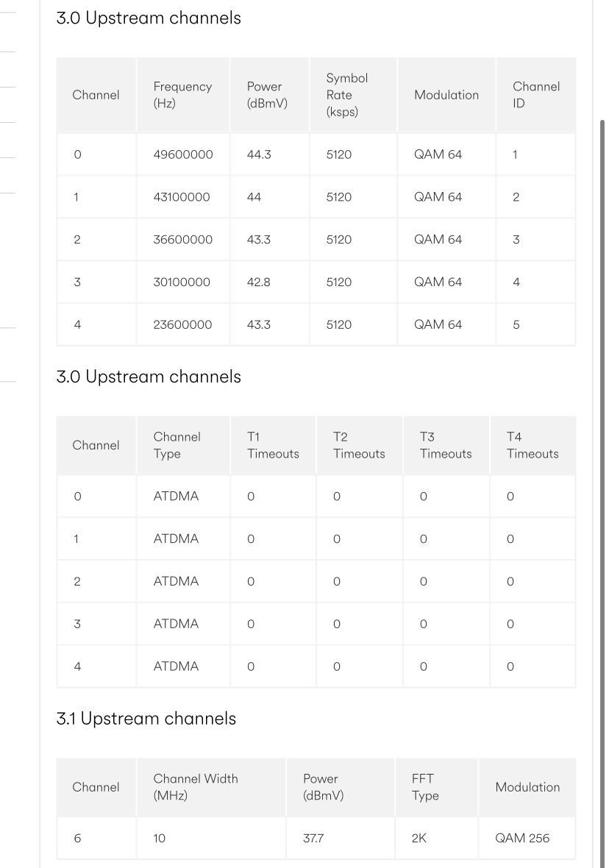Click the Frequency (Hz) column header
The height and width of the screenshot is (868, 609).
tap(182, 95)
